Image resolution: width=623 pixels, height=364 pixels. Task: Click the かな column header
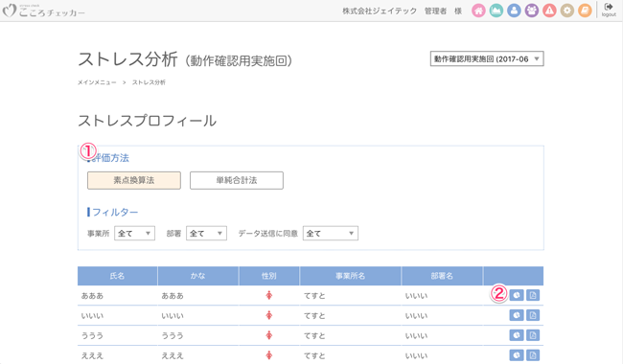point(197,276)
